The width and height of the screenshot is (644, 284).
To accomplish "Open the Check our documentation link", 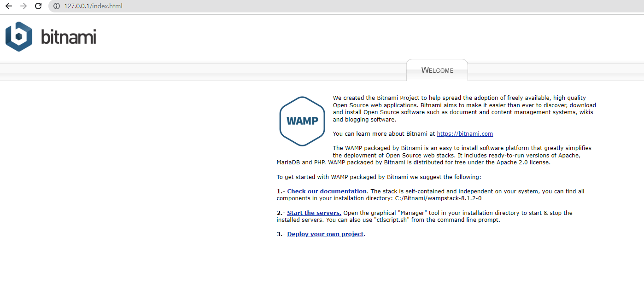I will point(327,191).
